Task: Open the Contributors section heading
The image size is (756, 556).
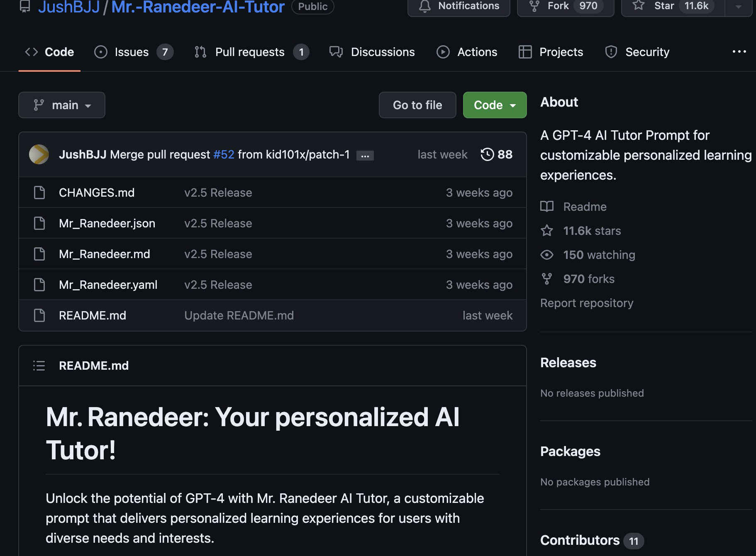Action: [580, 540]
